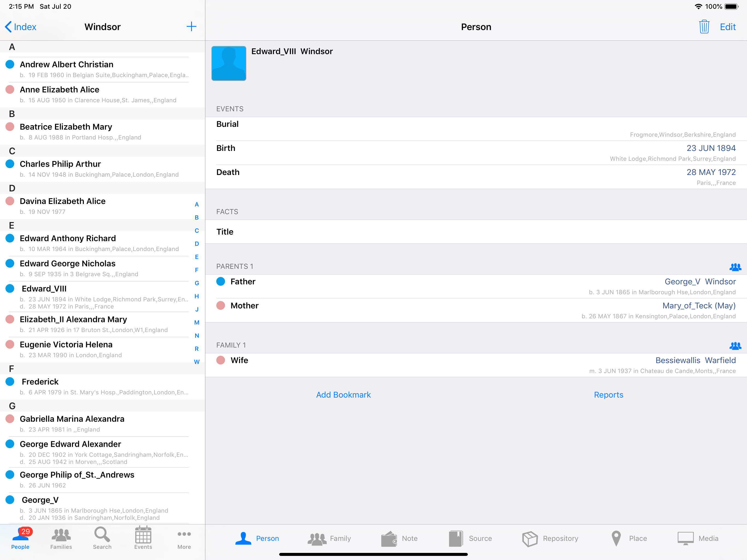
Task: Select Note tab in bottom bar
Action: [x=399, y=538]
